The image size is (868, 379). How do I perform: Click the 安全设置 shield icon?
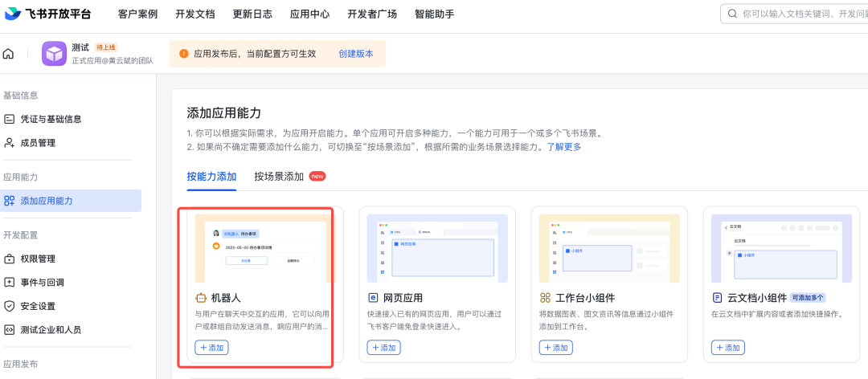tap(9, 306)
